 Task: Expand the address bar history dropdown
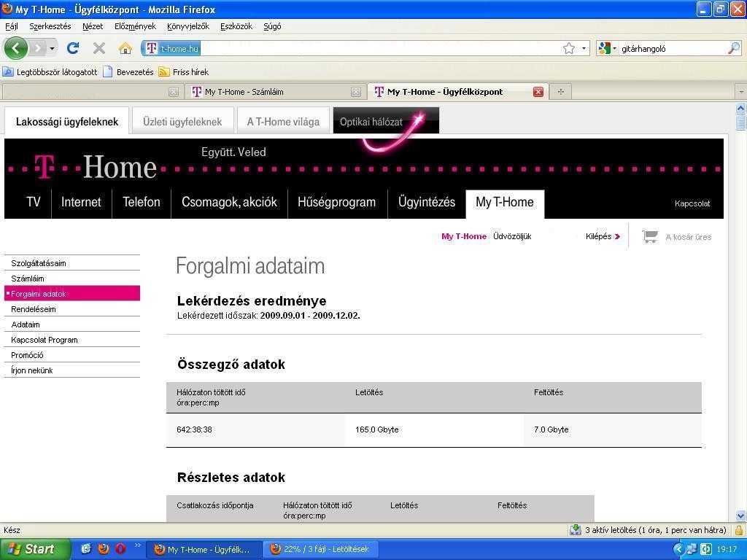tap(584, 48)
